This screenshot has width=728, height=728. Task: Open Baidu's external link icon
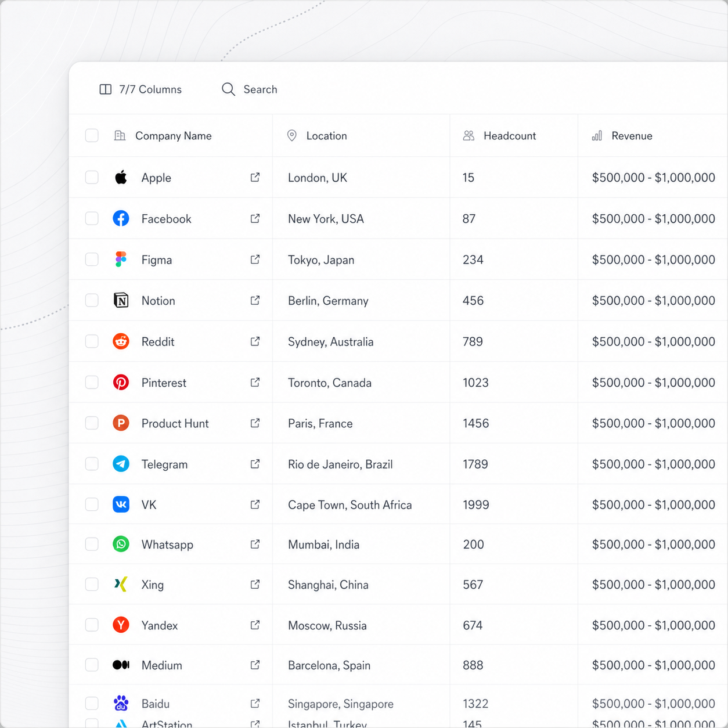pos(255,704)
